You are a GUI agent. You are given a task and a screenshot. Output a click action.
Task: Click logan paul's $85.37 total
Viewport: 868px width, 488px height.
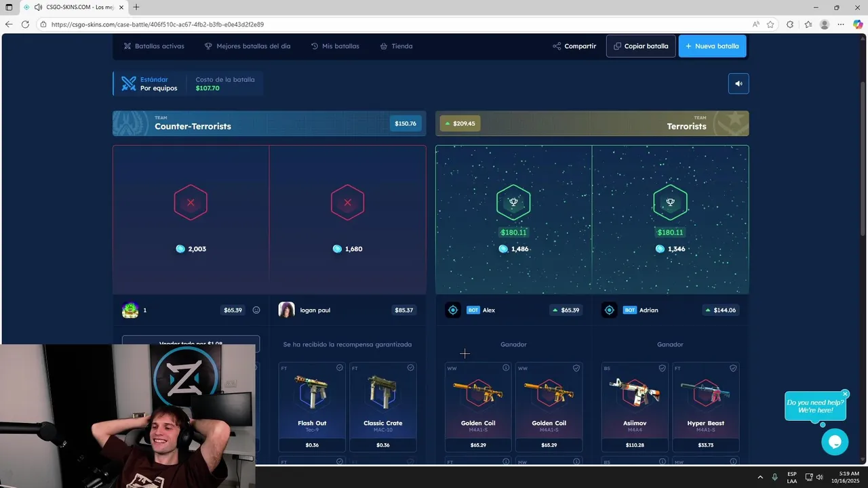coord(404,310)
